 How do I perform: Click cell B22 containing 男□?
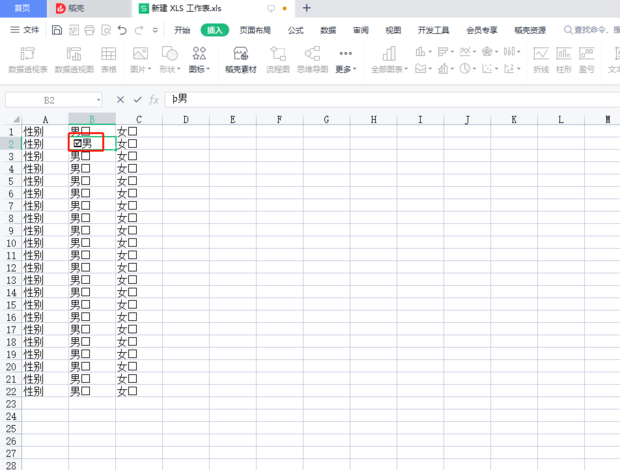tap(92, 391)
